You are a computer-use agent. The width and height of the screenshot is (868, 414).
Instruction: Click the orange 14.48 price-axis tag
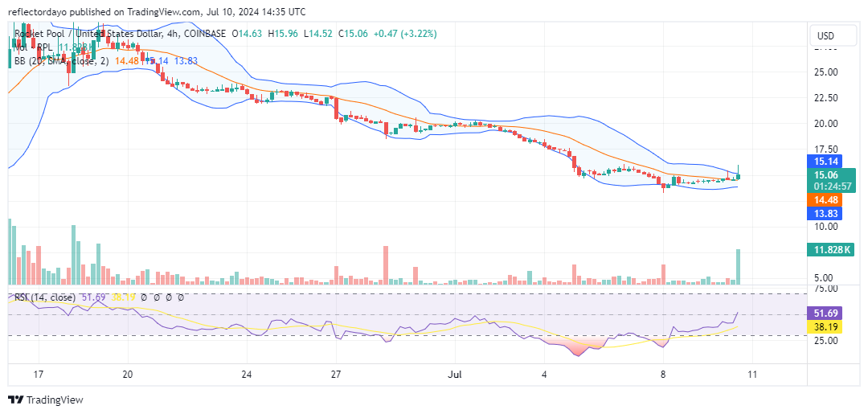825,199
